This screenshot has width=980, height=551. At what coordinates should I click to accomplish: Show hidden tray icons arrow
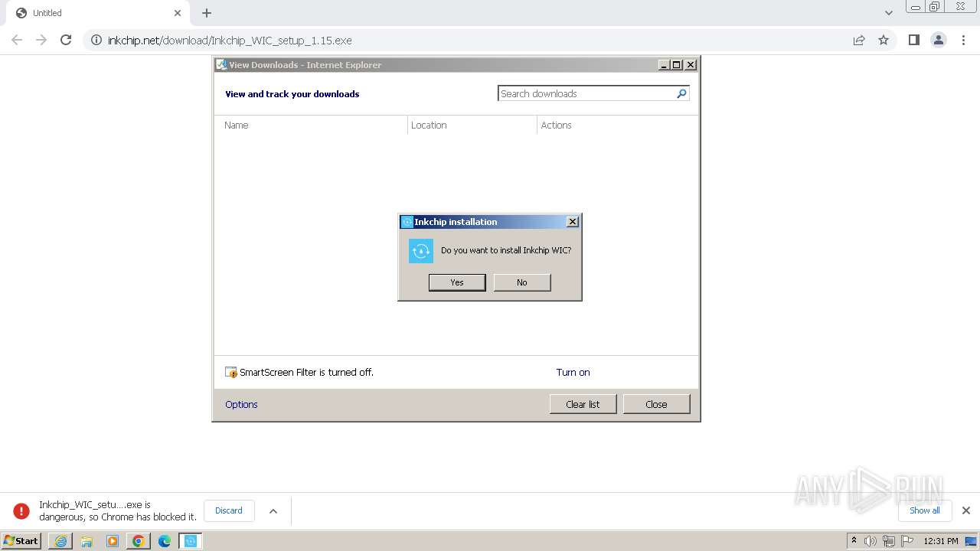coord(854,541)
